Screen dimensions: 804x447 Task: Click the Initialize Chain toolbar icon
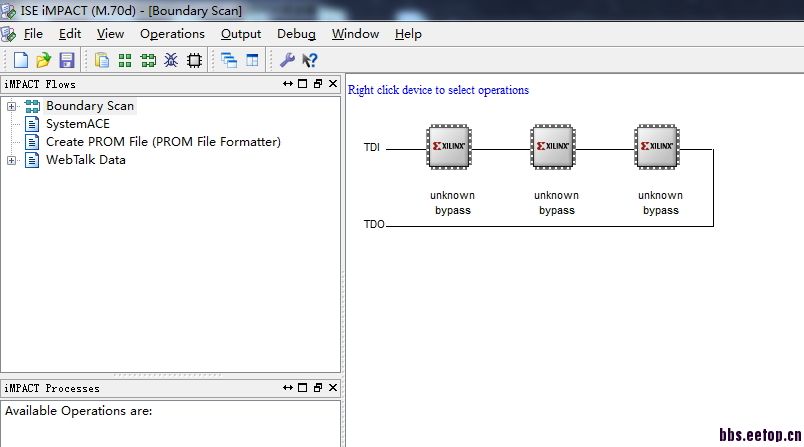(148, 60)
